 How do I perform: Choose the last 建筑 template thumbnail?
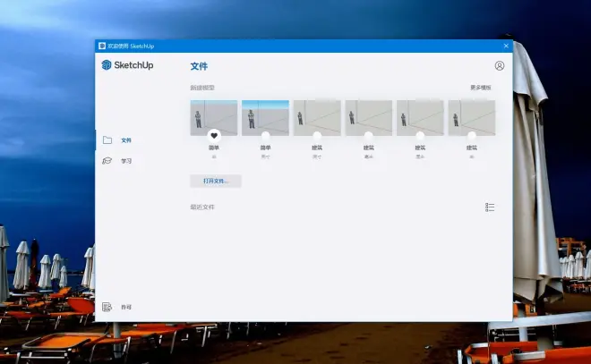coord(472,116)
